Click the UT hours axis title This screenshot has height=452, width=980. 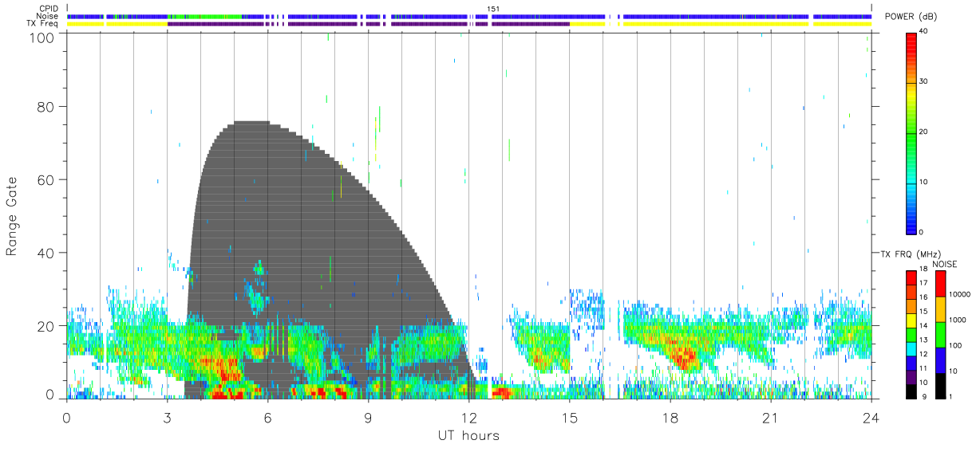click(x=468, y=436)
